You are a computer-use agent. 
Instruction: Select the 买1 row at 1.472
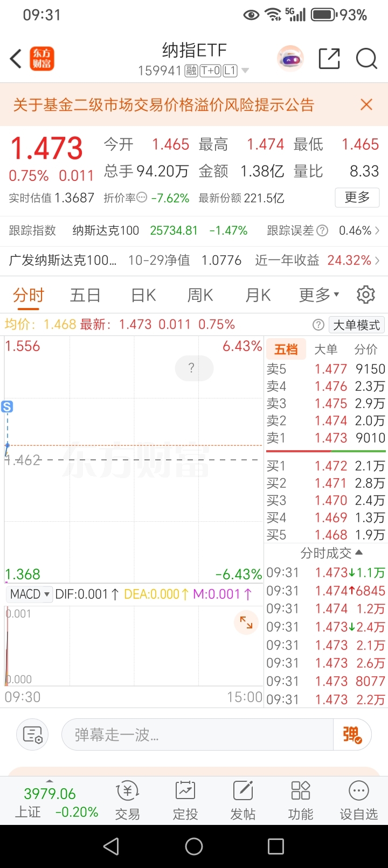pos(326,466)
